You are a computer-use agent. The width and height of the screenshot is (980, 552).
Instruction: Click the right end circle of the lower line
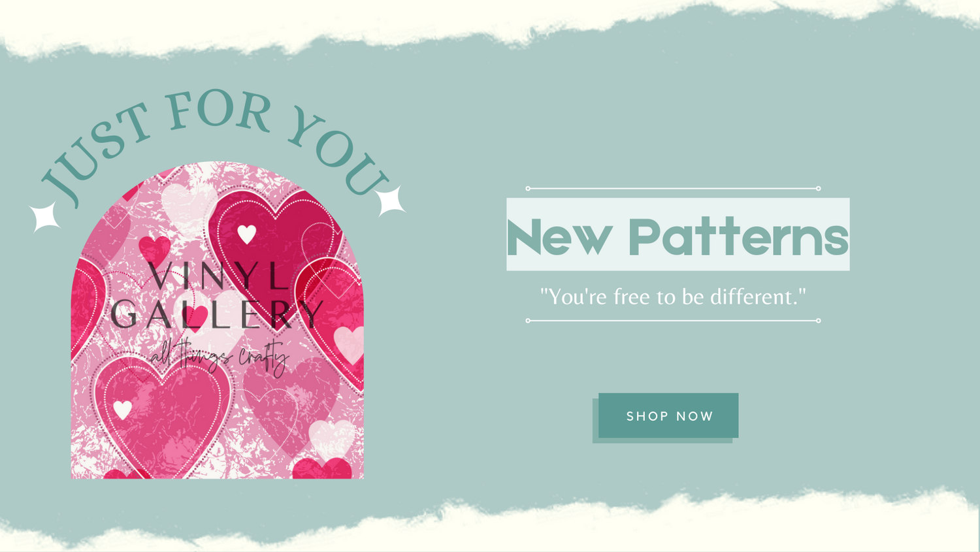[x=819, y=321]
